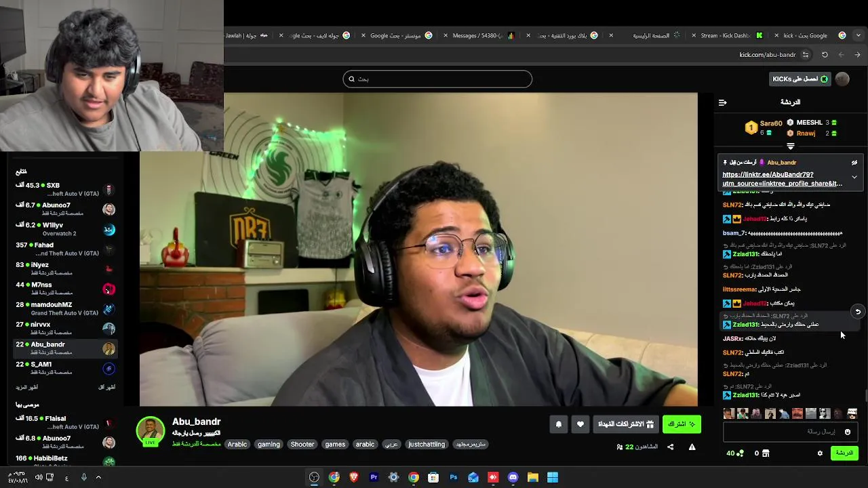The width and height of the screenshot is (868, 488).
Task: Open the channel points balance 40
Action: [735, 453]
